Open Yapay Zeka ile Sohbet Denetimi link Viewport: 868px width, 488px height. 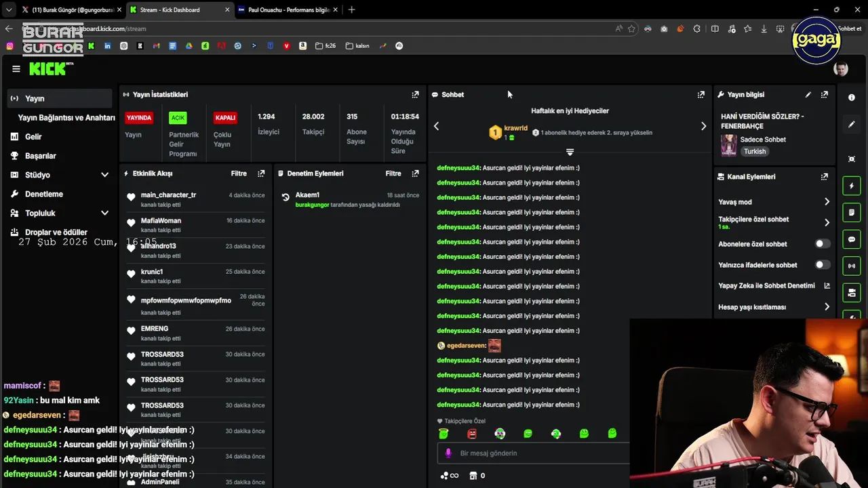tap(774, 286)
